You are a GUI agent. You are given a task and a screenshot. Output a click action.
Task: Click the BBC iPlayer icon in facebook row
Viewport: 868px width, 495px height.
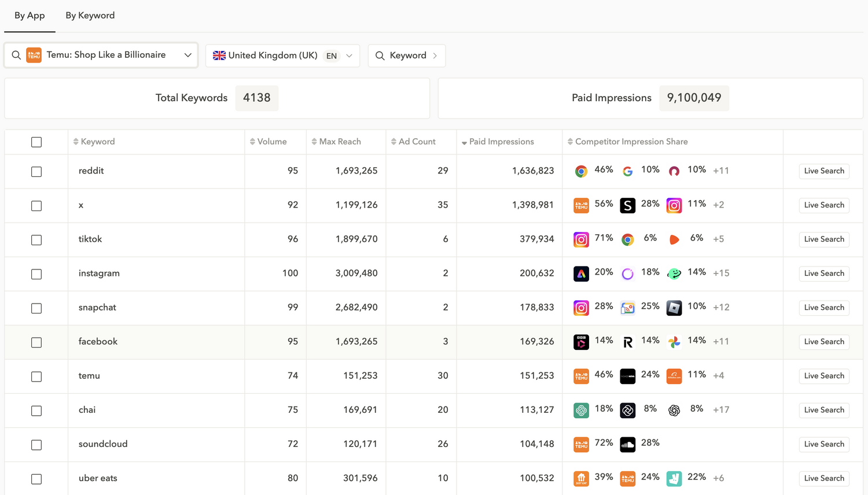[581, 342]
